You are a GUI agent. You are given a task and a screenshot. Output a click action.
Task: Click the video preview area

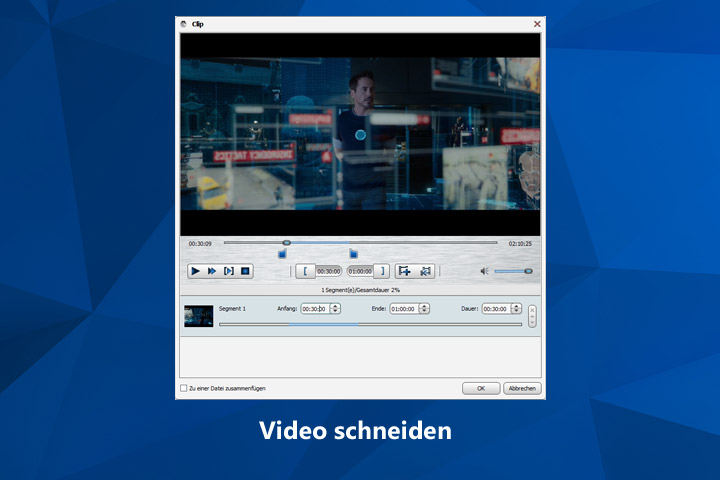(x=360, y=134)
